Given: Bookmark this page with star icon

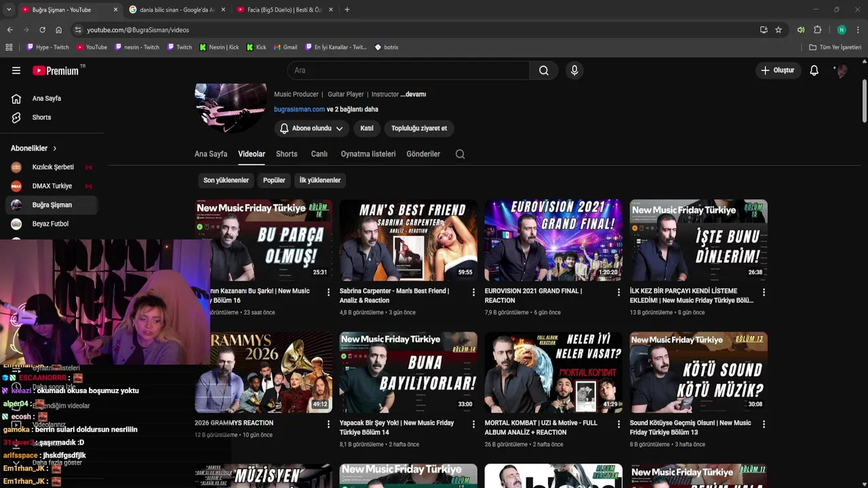Looking at the screenshot, I should (x=778, y=30).
